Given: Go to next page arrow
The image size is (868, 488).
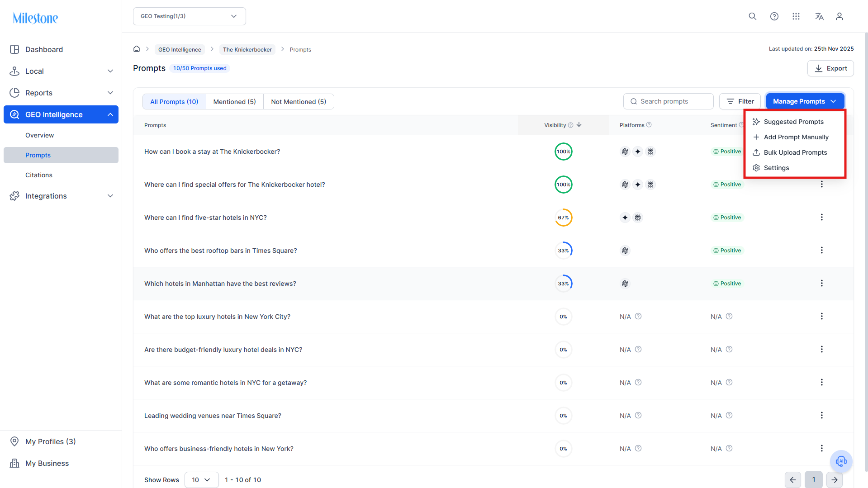Looking at the screenshot, I should tap(835, 480).
